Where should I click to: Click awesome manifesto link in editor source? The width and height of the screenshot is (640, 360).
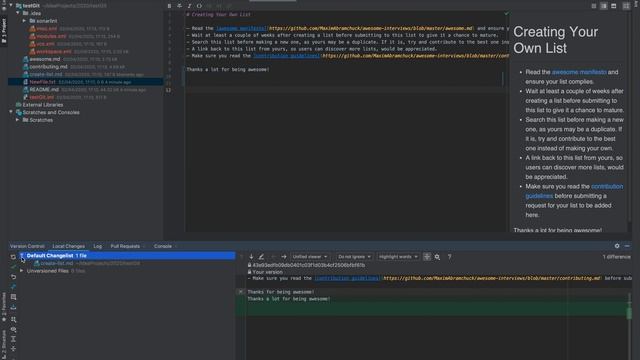point(241,28)
